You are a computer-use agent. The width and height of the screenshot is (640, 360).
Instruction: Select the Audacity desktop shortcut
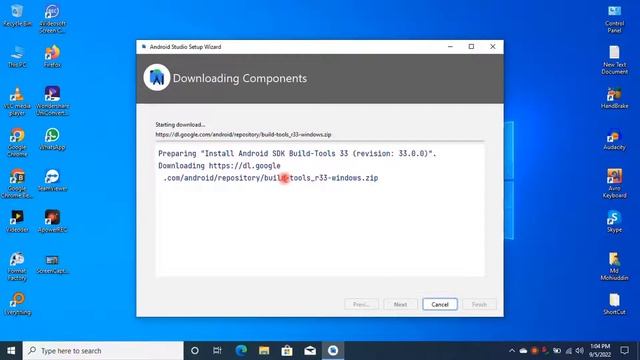click(x=614, y=140)
